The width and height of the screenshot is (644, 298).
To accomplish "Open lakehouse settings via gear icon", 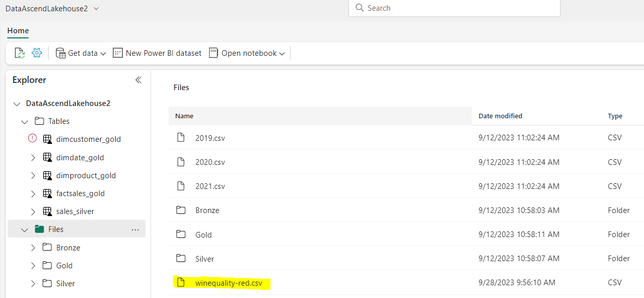I will (x=36, y=53).
